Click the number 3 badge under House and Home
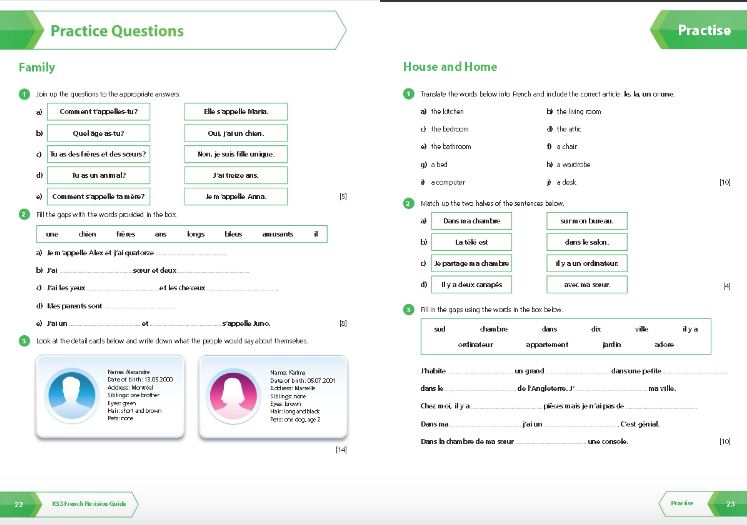Viewport: 747px width, 525px height. coord(409,310)
